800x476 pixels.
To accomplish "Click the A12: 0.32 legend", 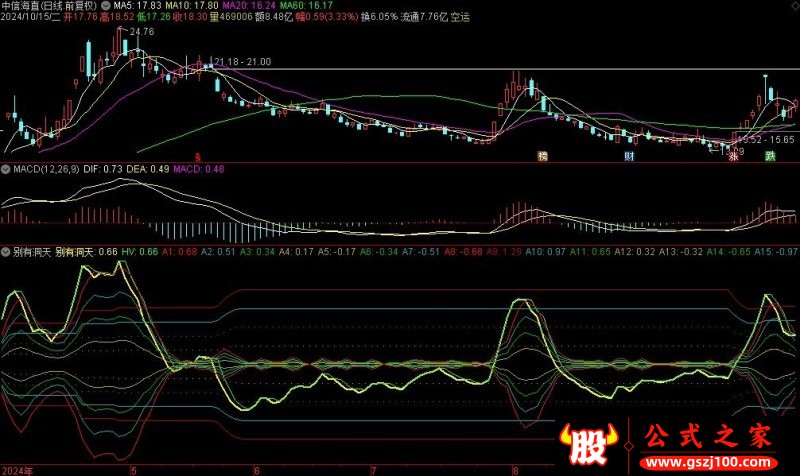I will pyautogui.click(x=634, y=252).
